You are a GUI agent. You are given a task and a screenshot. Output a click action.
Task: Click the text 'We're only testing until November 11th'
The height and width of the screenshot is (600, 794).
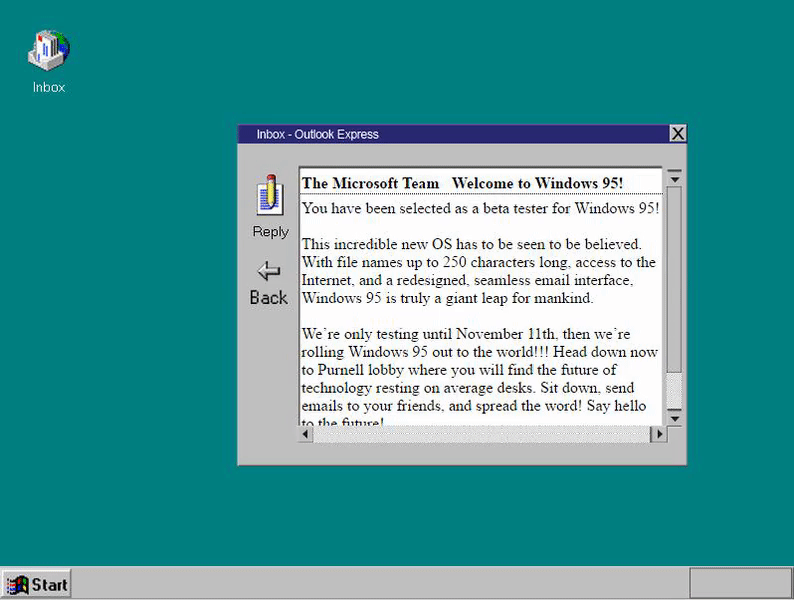coord(429,334)
